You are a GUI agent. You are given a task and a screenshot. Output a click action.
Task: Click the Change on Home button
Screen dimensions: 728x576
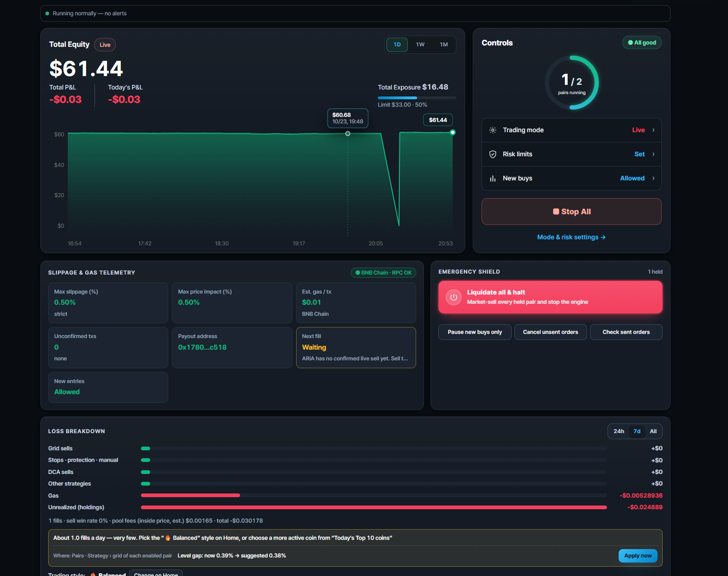[156, 573]
